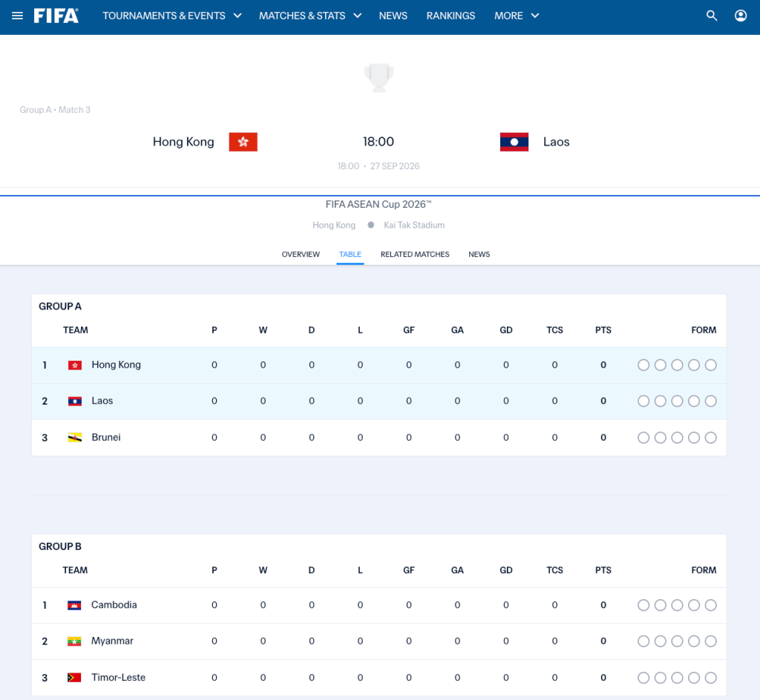Click FORM column header in Group B

tap(704, 570)
